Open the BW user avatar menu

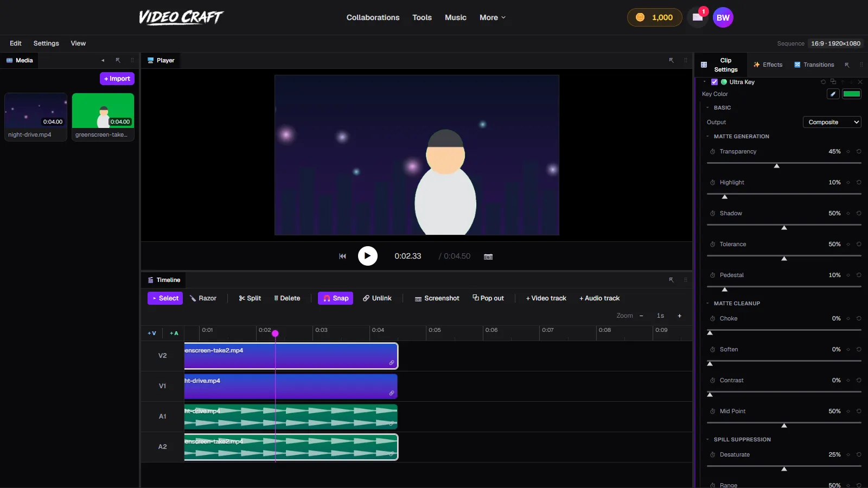[723, 17]
